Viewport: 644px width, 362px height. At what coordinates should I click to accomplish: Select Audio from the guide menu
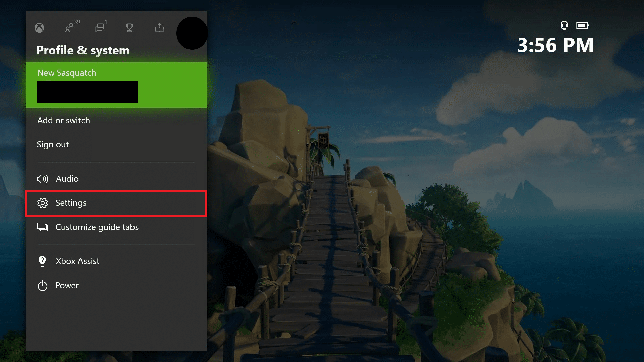pos(67,179)
